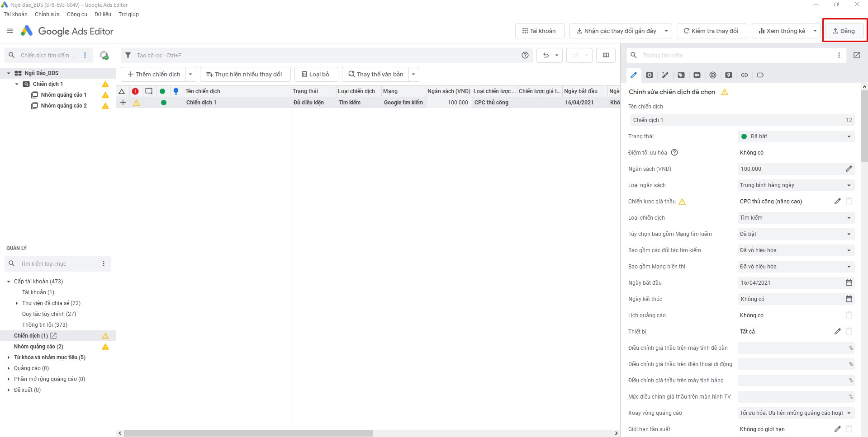This screenshot has height=437, width=868.
Task: Click the hamburger menu icon
Action: pos(10,31)
